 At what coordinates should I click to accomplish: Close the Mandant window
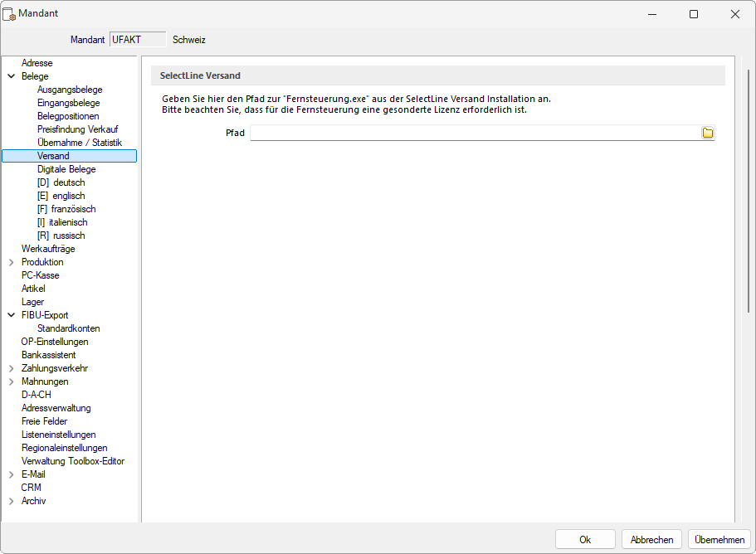(x=734, y=14)
